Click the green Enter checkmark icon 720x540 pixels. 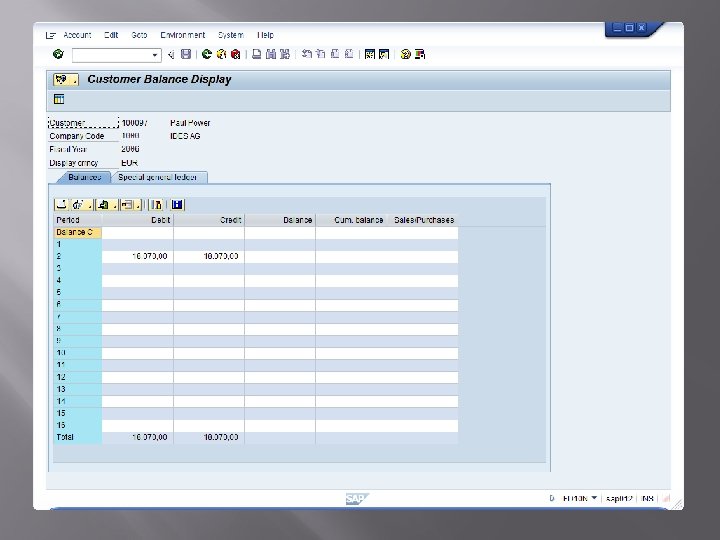[x=58, y=54]
